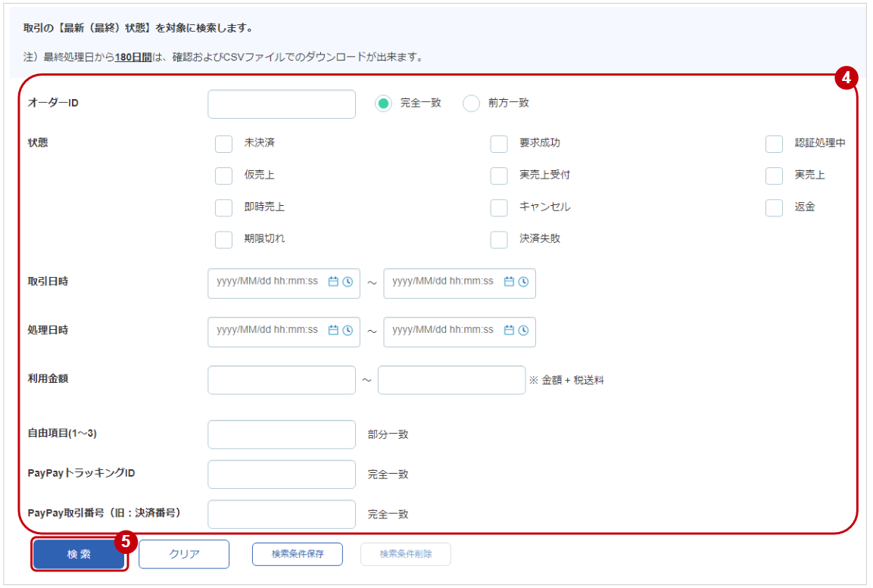873x588 pixels.
Task: Click the 利用金額 minimum amount field
Action: (281, 380)
